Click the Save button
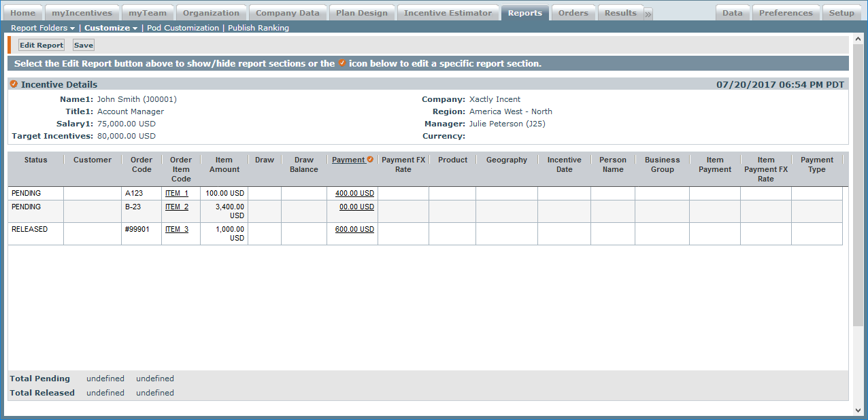 (x=84, y=45)
